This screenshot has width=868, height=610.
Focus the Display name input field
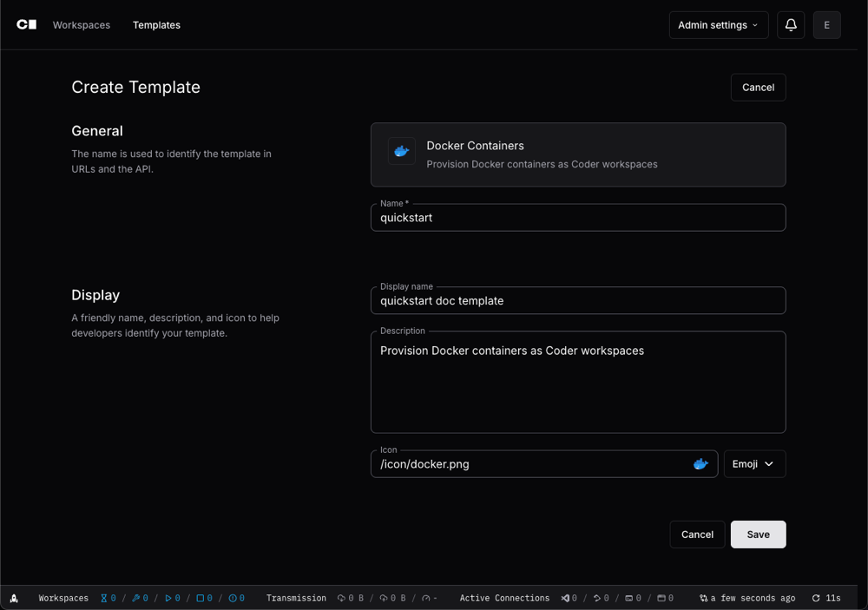578,300
